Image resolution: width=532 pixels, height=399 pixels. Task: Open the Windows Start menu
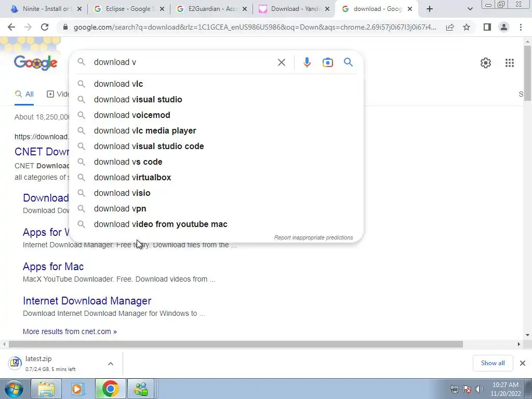(14, 389)
